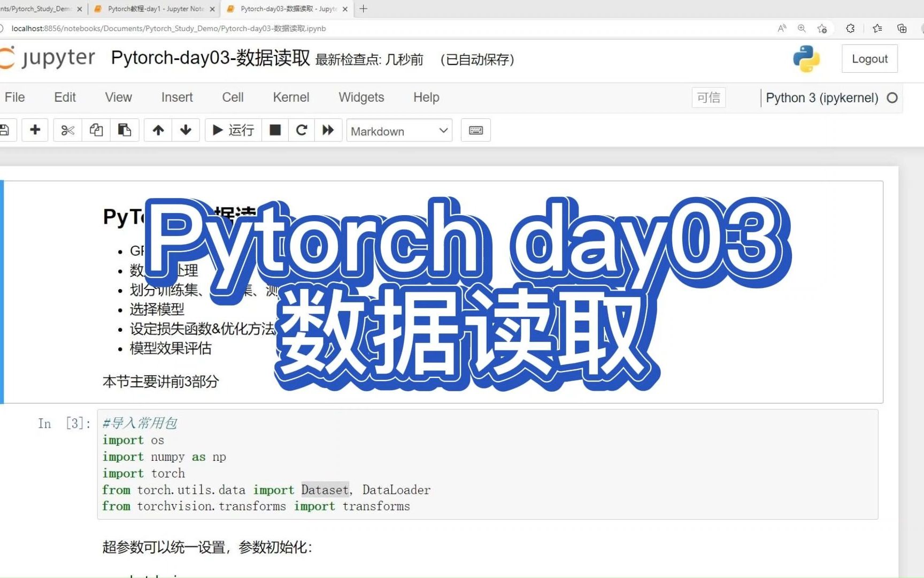
Task: Copy selected cells using the toolbar icon
Action: pyautogui.click(x=96, y=130)
